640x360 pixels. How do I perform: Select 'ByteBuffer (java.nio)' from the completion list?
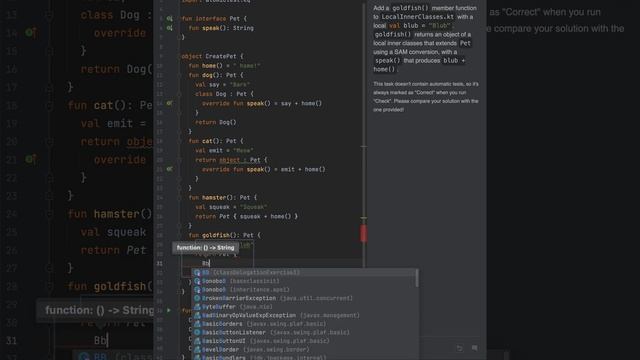304,307
